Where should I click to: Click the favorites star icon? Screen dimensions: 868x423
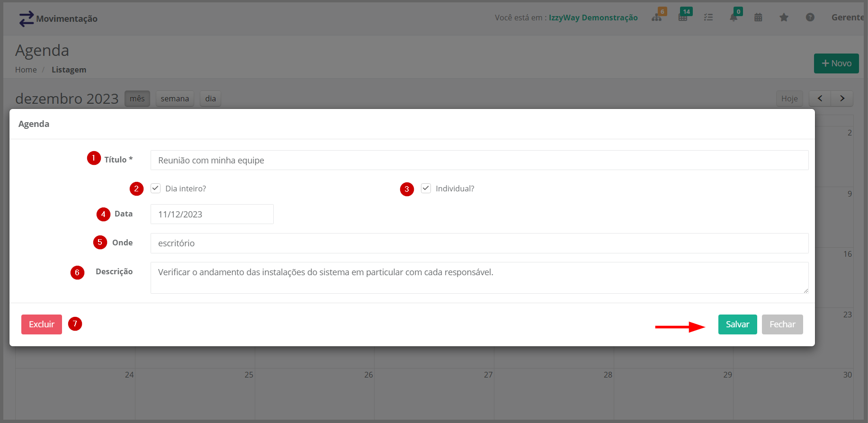[x=784, y=18]
